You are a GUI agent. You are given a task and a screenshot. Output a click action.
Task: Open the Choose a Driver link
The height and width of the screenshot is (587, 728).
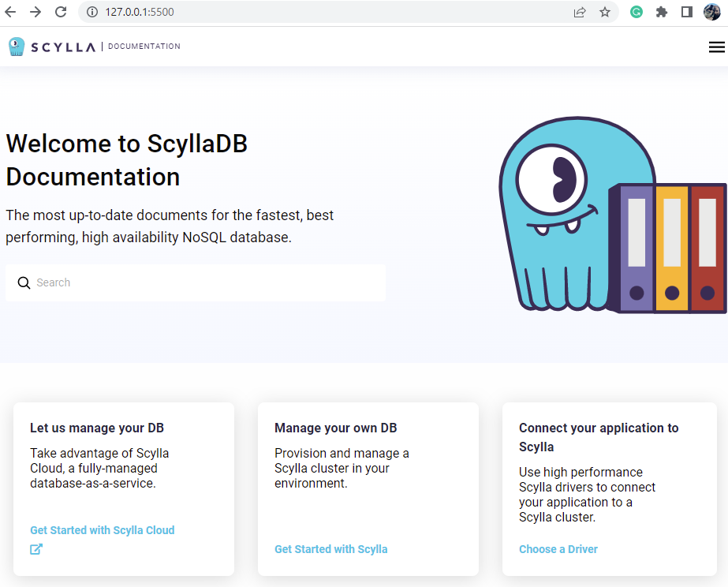(x=558, y=549)
